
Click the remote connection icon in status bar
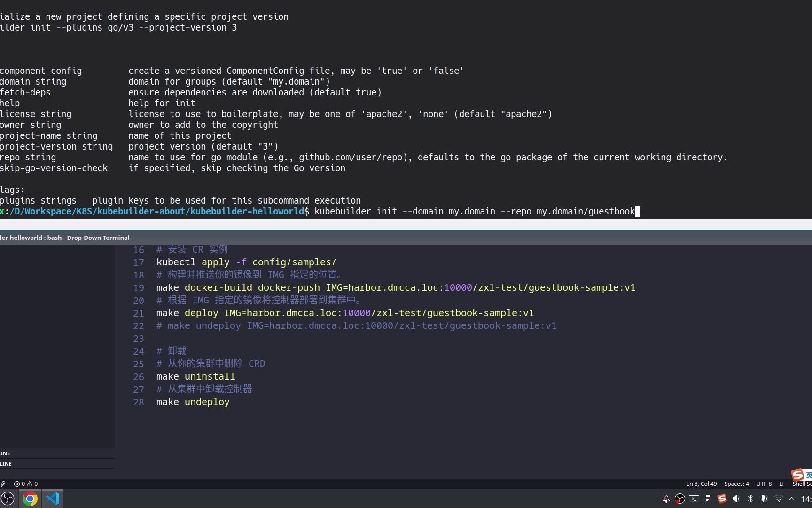coord(4,484)
